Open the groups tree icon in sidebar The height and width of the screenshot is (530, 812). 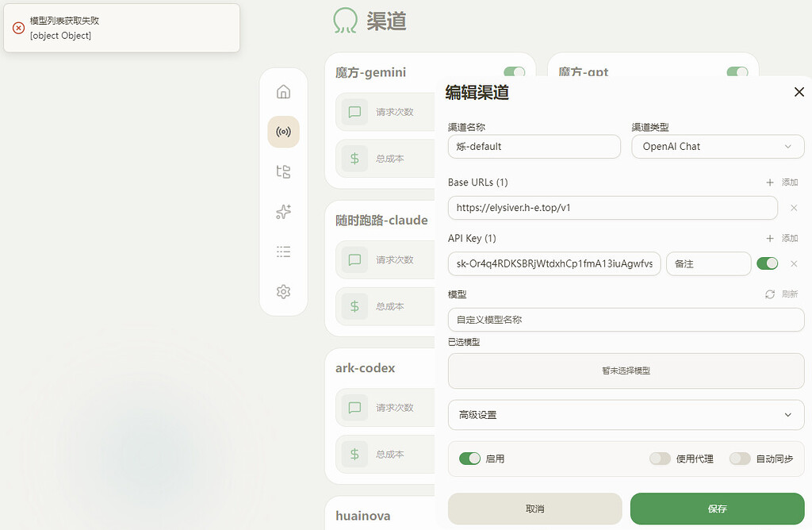[x=283, y=171]
